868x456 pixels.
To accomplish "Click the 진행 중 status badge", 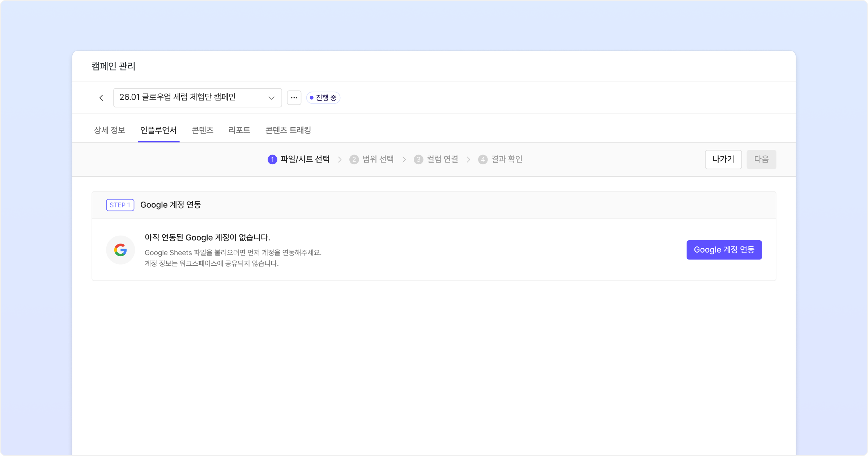I will click(x=323, y=98).
